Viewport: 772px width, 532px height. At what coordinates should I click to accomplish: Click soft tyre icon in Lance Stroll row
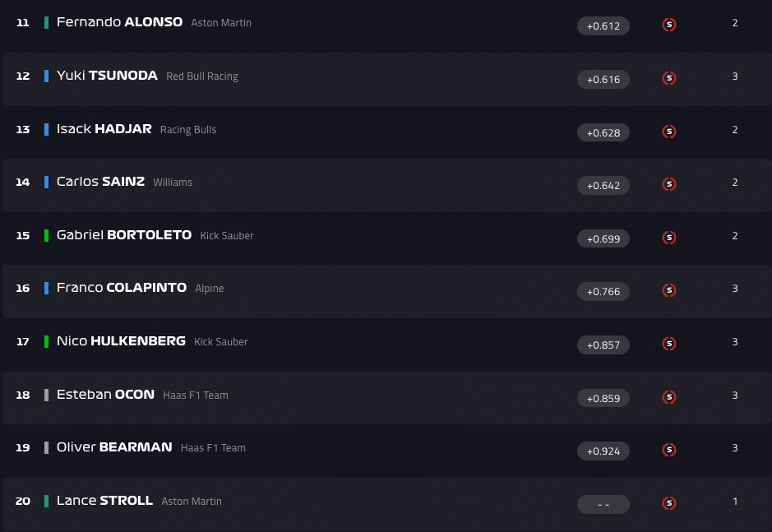[669, 503]
